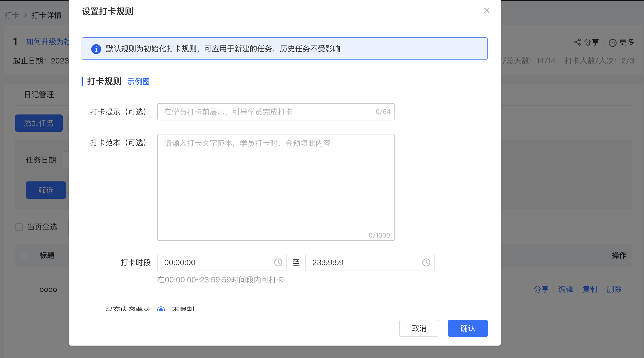Click the 取消 button
The image size is (644, 358).
[419, 328]
